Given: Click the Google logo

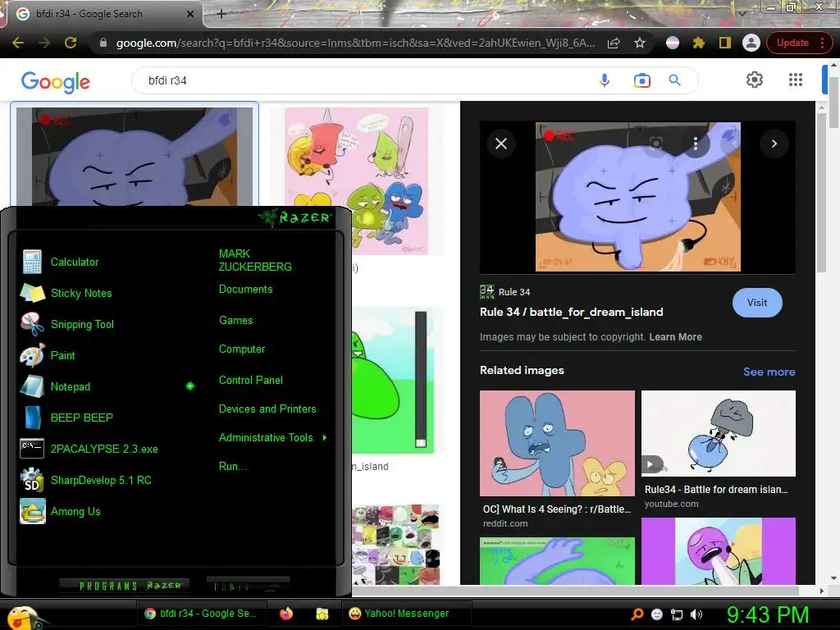Looking at the screenshot, I should point(56,81).
